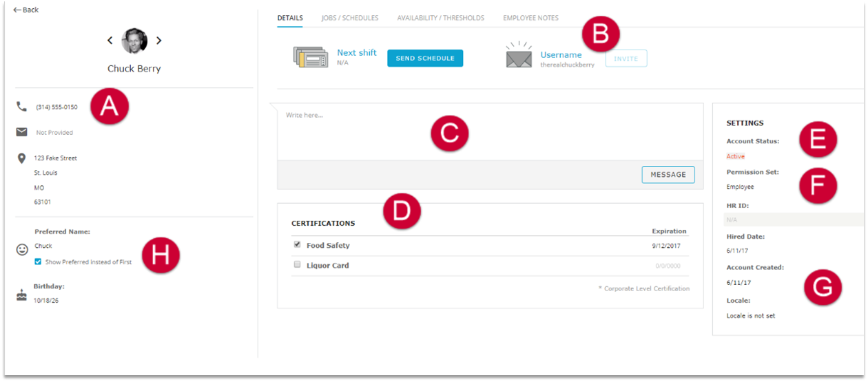Click the birthday cake icon
Viewport: 868px width, 382px height.
coord(21,295)
